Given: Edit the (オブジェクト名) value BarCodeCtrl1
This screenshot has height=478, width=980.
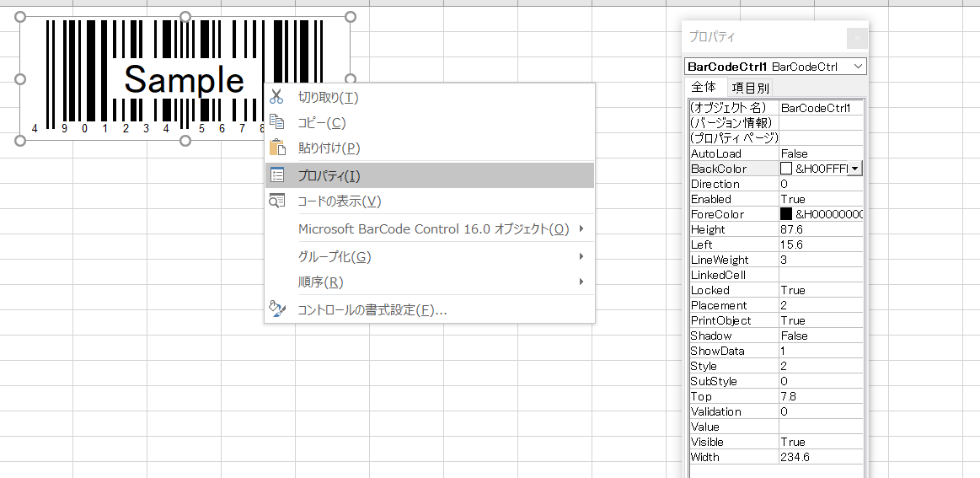Looking at the screenshot, I should pyautogui.click(x=821, y=108).
